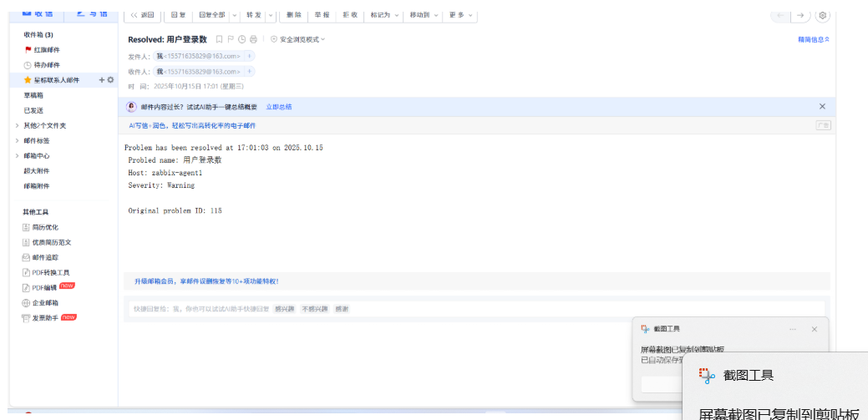This screenshot has width=868, height=420.
Task: Click the 转发 forward button
Action: [x=254, y=15]
